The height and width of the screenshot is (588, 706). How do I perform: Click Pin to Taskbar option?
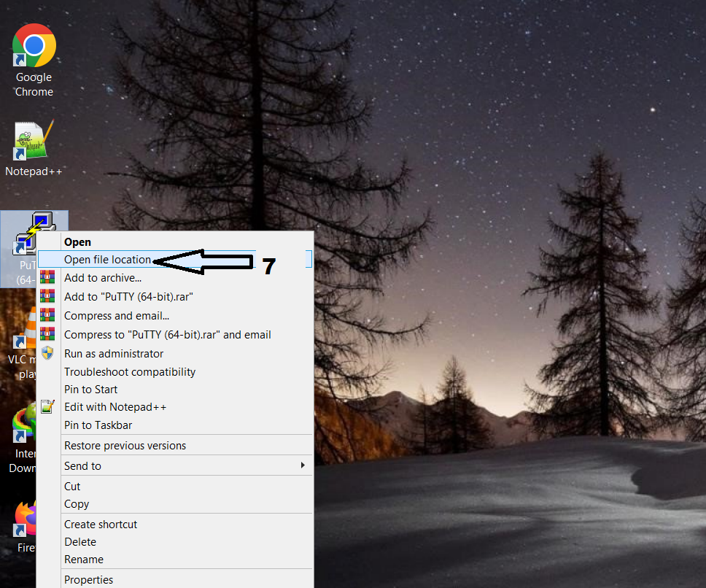[98, 425]
